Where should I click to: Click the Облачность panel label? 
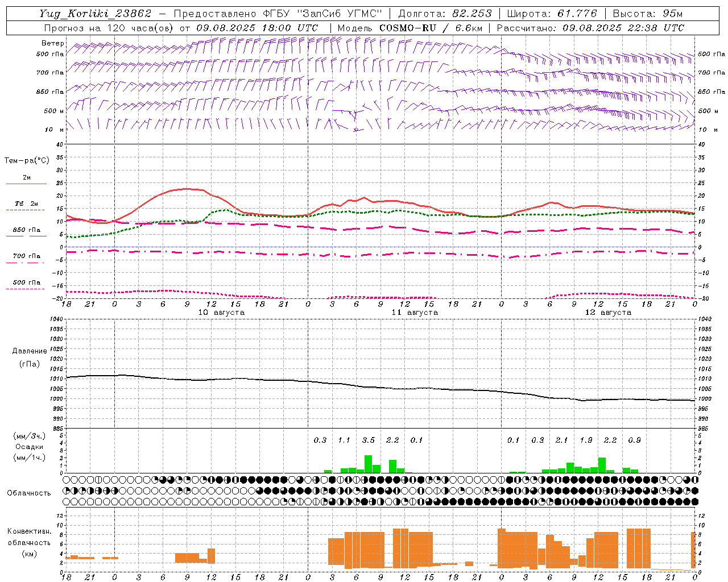click(29, 493)
